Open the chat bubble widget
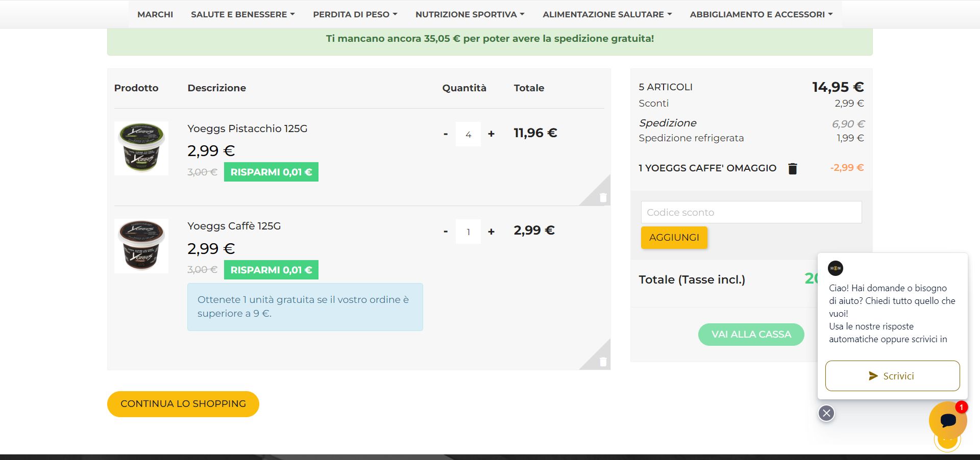Image resolution: width=980 pixels, height=460 pixels. click(x=948, y=421)
